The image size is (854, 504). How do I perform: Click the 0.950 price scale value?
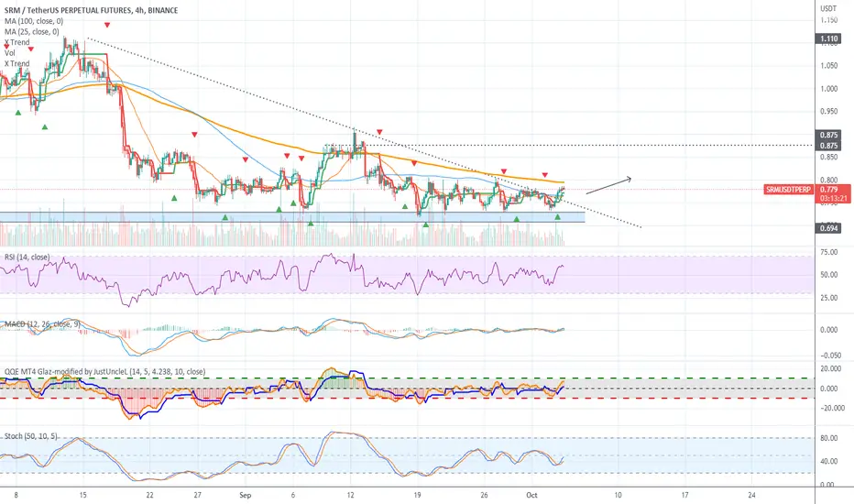click(829, 112)
